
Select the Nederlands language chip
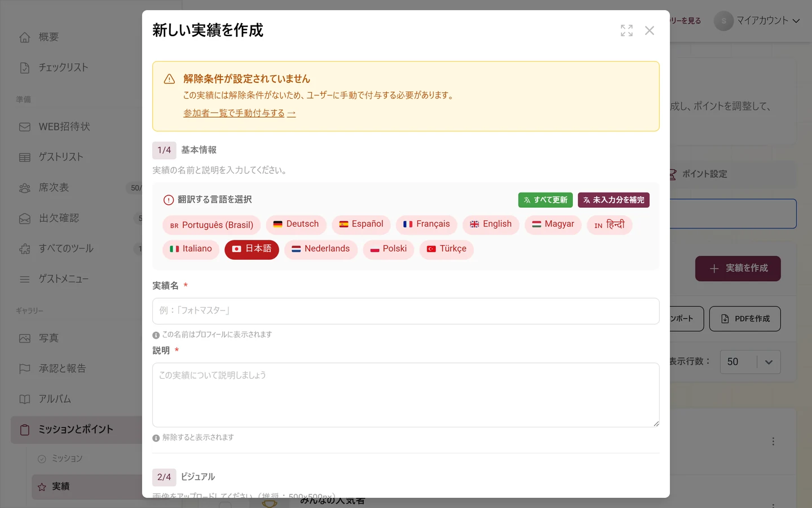tap(321, 249)
